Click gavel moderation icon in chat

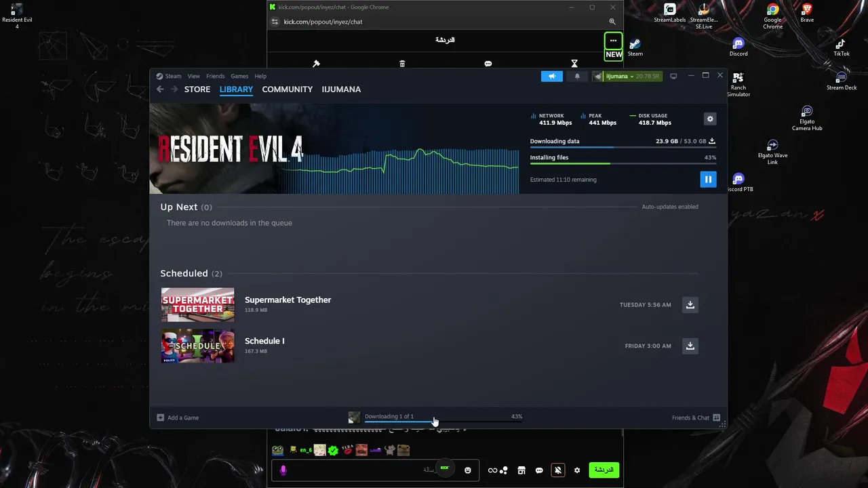pos(316,64)
